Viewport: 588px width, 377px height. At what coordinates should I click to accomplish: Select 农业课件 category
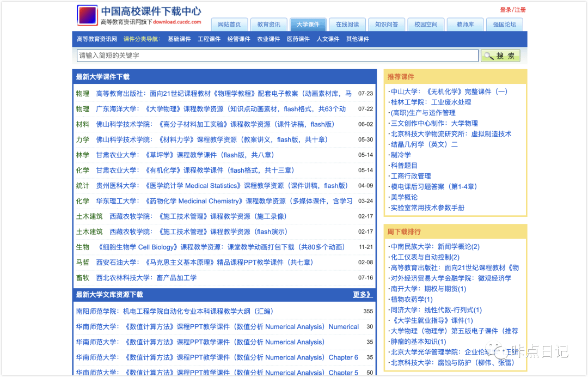[268, 39]
